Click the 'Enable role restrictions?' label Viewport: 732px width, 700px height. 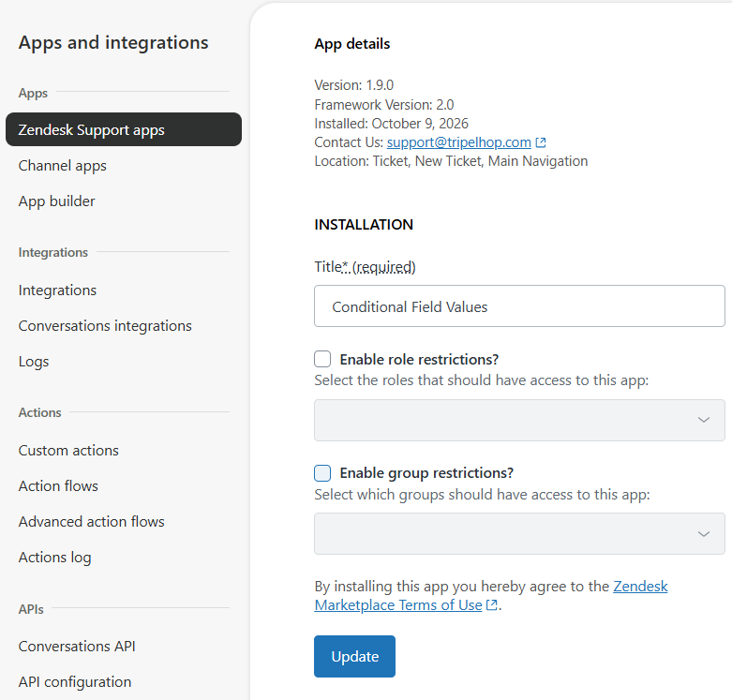(419, 359)
